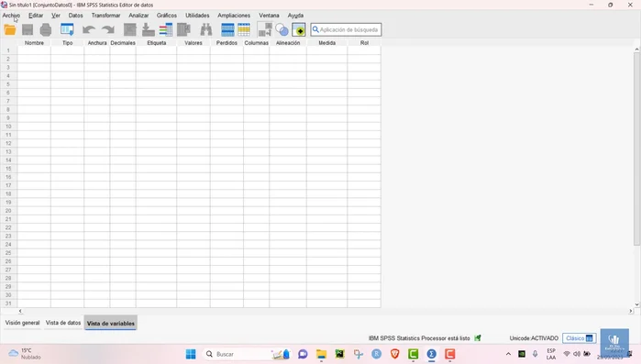This screenshot has width=641, height=364.
Task: Open a data document via folder icon
Action: (10, 30)
